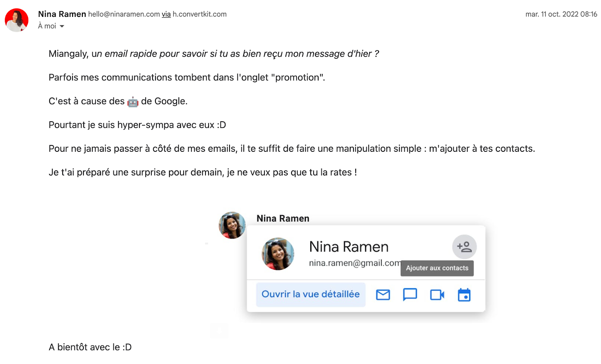Click the small Nina Ramen avatar above card
Image resolution: width=601 pixels, height=364 pixels.
[232, 225]
